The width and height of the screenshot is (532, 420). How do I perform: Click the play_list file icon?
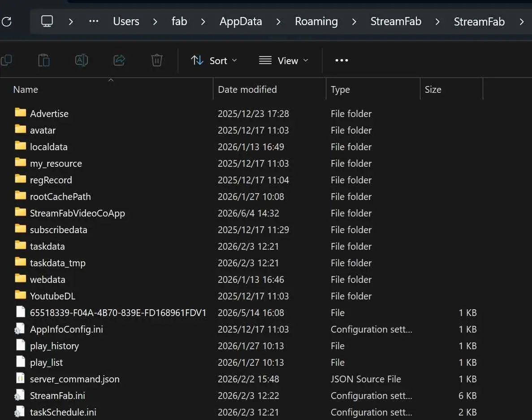[20, 362]
